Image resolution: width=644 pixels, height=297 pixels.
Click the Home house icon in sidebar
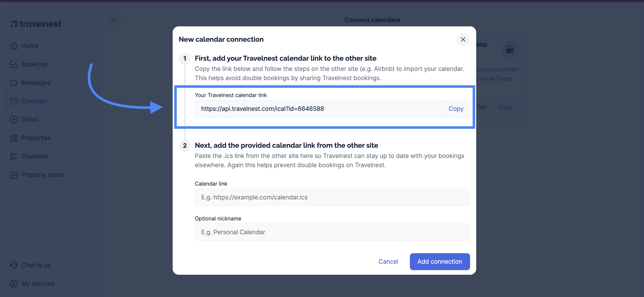(14, 46)
